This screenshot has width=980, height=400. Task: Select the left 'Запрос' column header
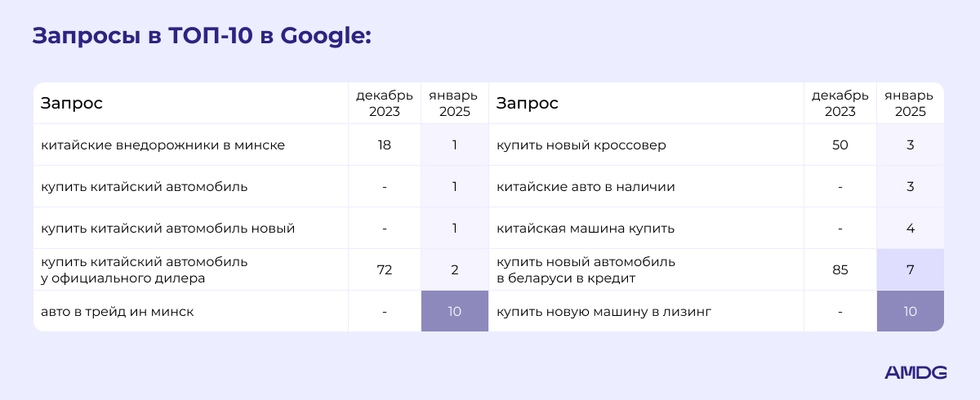(72, 104)
